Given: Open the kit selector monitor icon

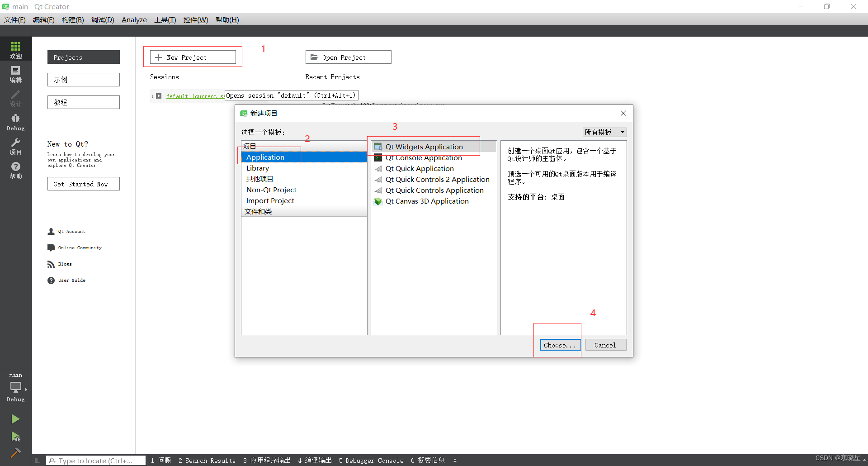Looking at the screenshot, I should point(16,387).
